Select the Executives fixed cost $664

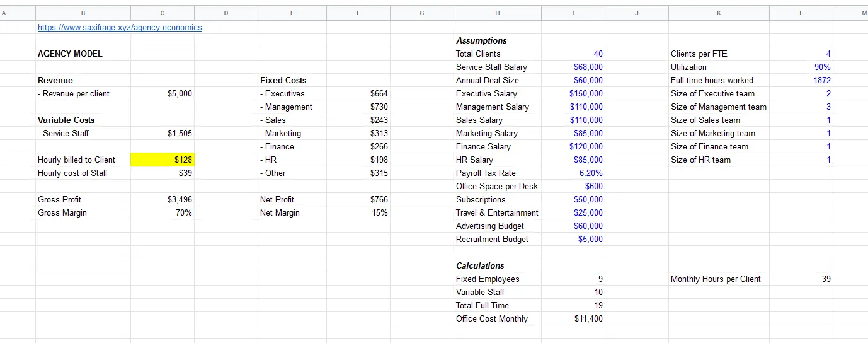click(358, 94)
